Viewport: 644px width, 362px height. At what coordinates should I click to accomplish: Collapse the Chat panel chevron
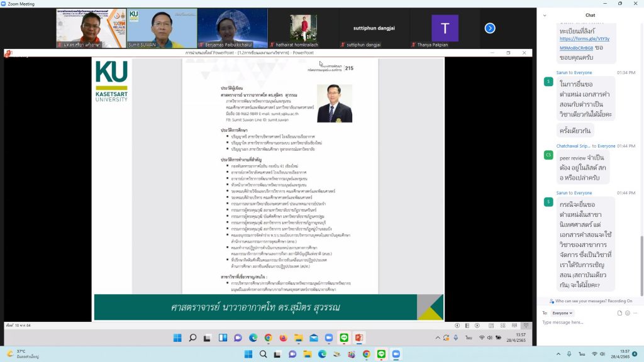tap(546, 15)
